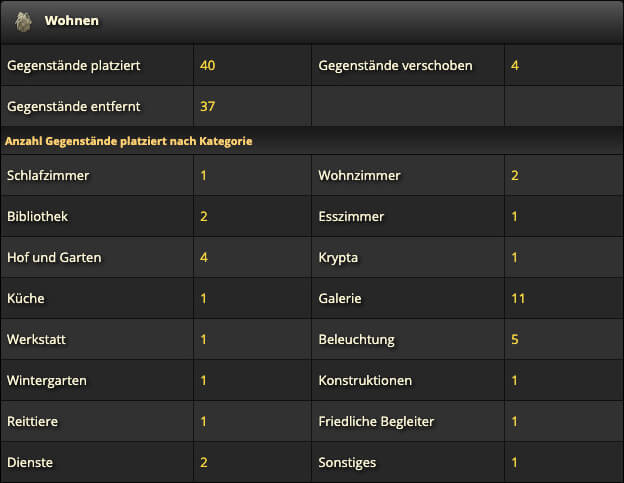
Task: Select the Wohnen section title
Action: 72,21
